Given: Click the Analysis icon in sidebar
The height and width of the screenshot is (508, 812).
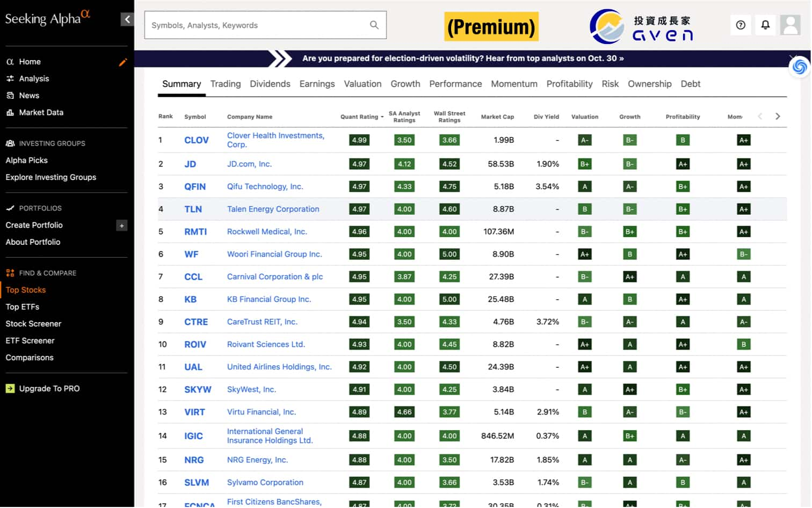Looking at the screenshot, I should point(10,79).
